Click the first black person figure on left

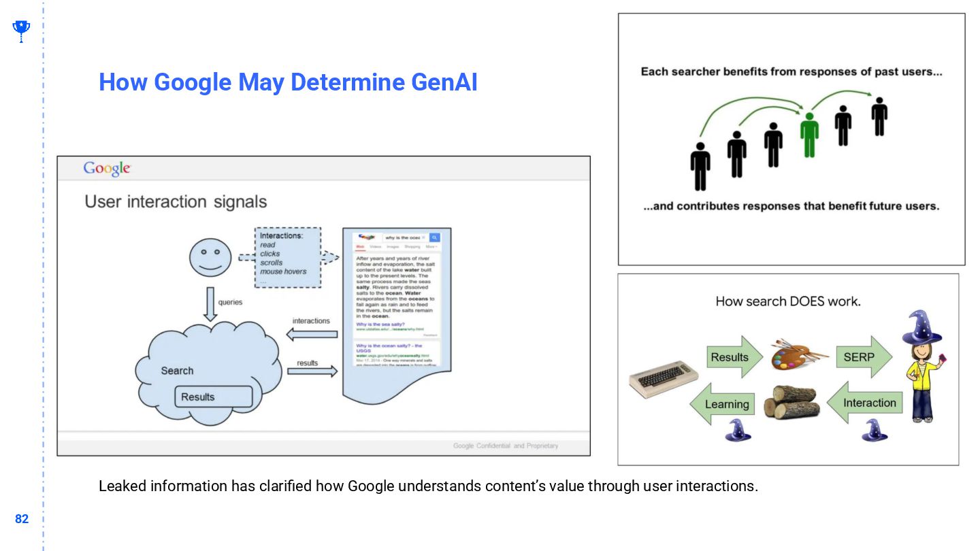[700, 166]
